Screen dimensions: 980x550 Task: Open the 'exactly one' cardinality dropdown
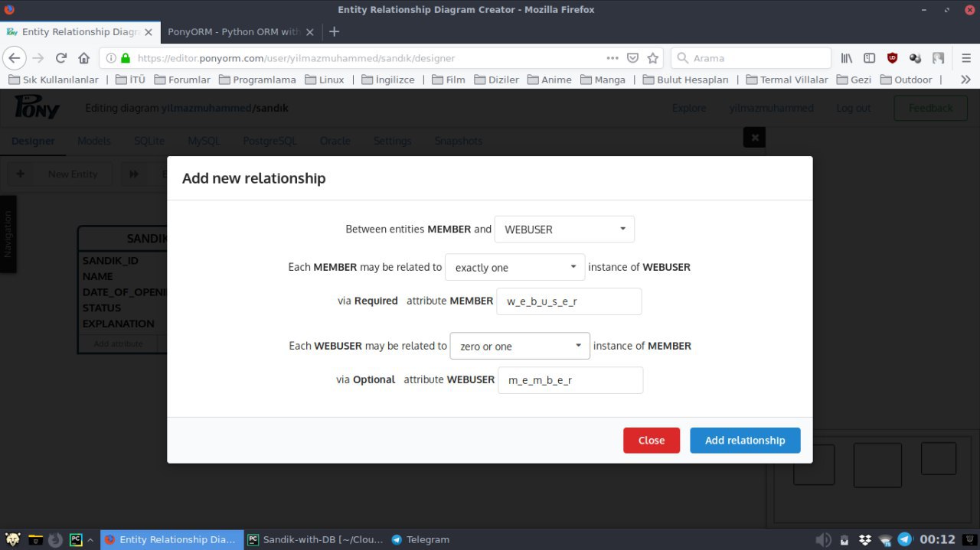click(514, 267)
